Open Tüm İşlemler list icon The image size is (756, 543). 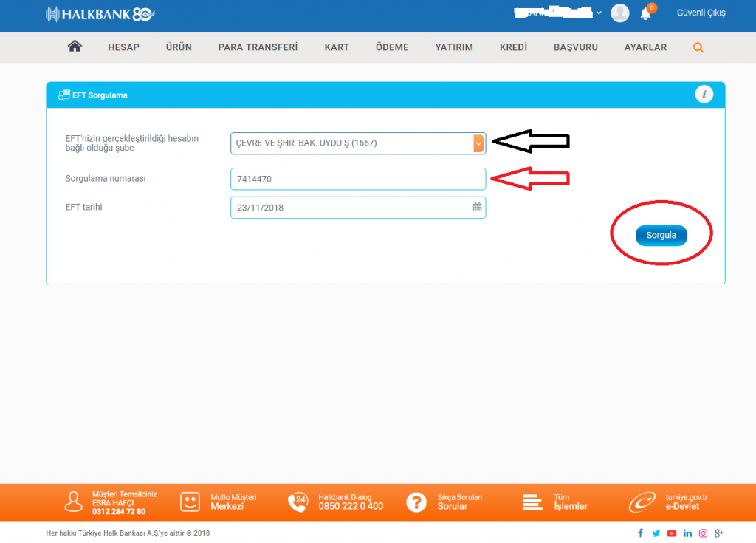532,502
